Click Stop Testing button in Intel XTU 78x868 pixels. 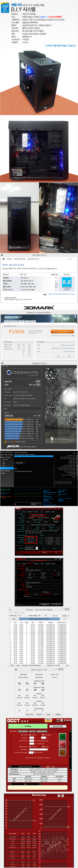[x=20, y=463]
